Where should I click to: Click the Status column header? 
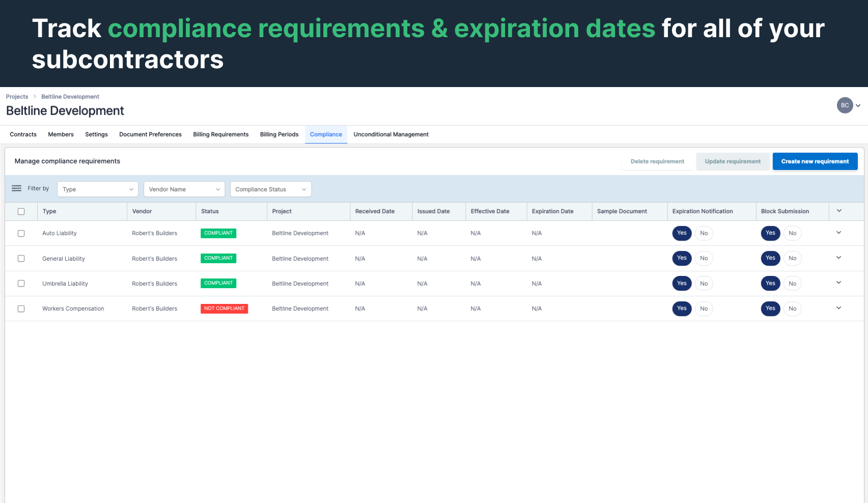coord(231,211)
